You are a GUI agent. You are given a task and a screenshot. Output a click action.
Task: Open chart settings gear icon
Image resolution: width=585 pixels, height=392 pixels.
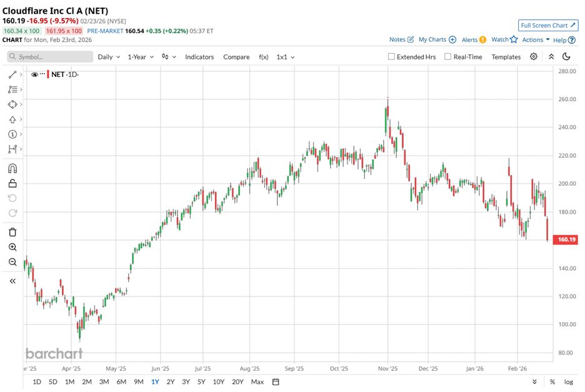tap(534, 57)
